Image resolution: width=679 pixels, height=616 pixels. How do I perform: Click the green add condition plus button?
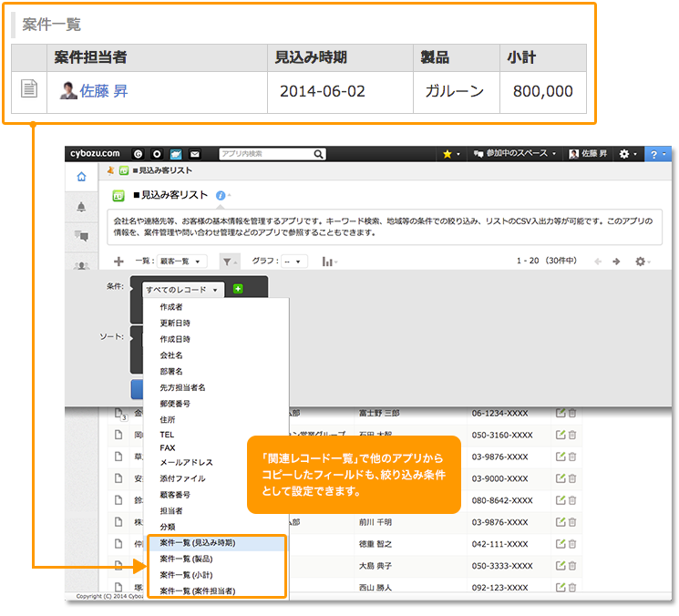(238, 289)
